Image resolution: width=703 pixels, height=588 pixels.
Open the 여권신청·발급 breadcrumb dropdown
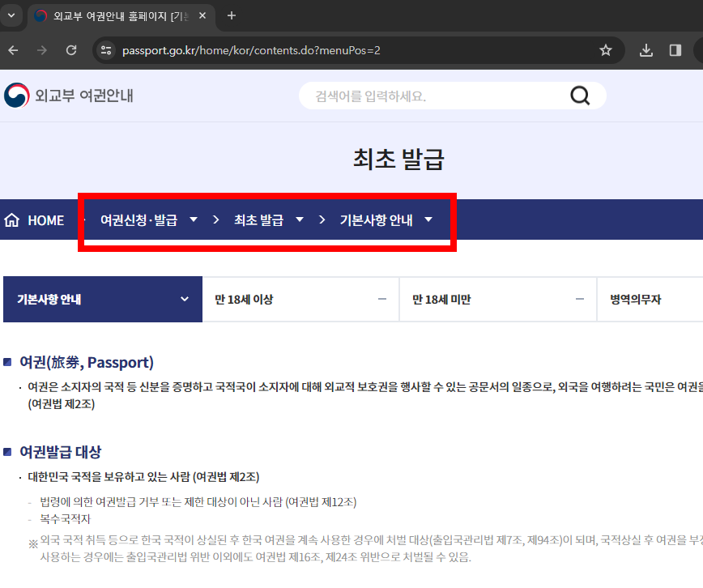194,219
